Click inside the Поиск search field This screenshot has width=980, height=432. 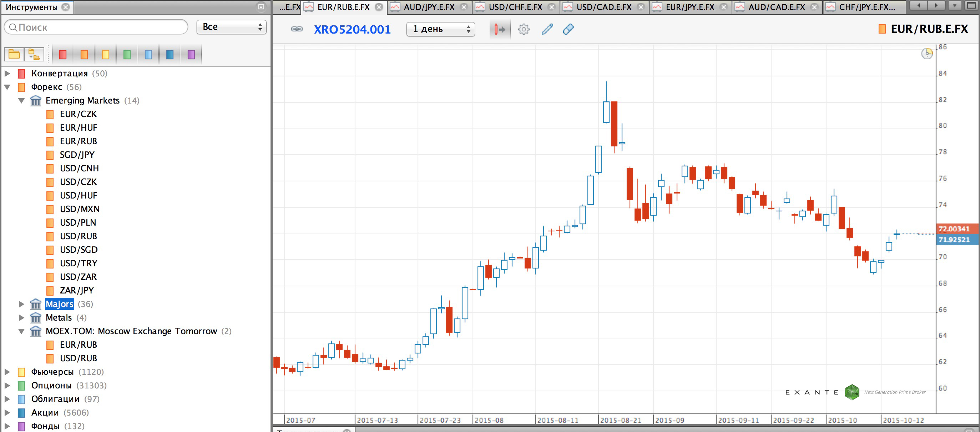click(95, 27)
